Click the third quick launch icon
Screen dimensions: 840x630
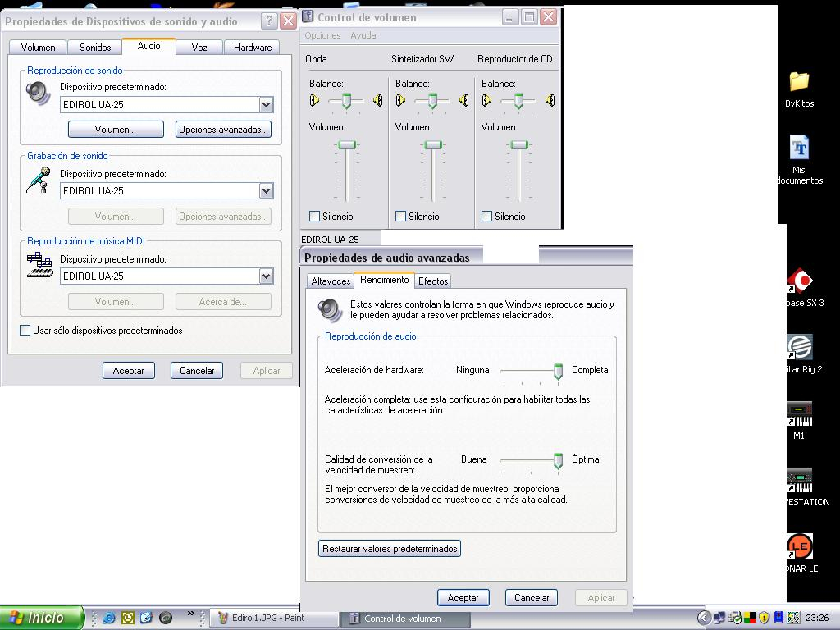(147, 618)
